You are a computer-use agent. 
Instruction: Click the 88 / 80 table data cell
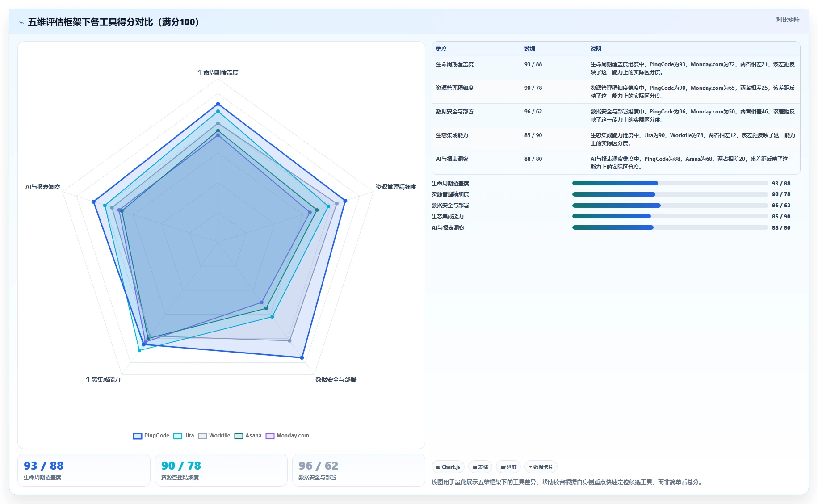pos(533,159)
